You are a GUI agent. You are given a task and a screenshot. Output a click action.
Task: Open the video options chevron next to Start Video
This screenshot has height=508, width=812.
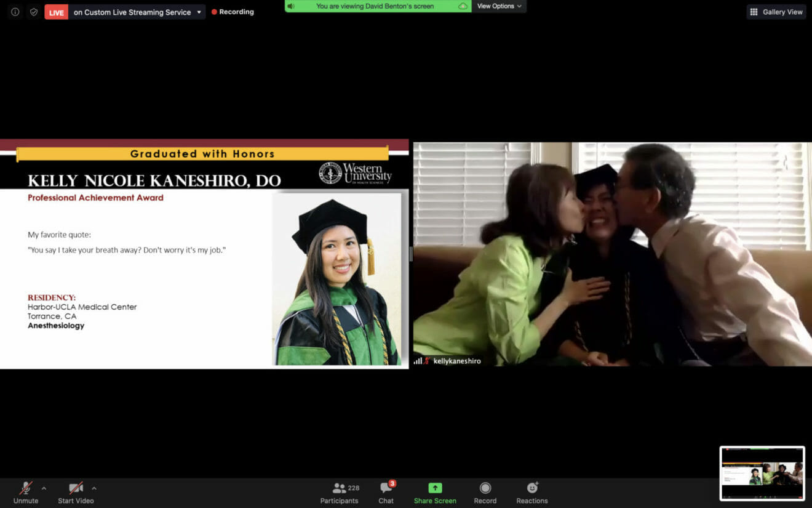pyautogui.click(x=94, y=487)
